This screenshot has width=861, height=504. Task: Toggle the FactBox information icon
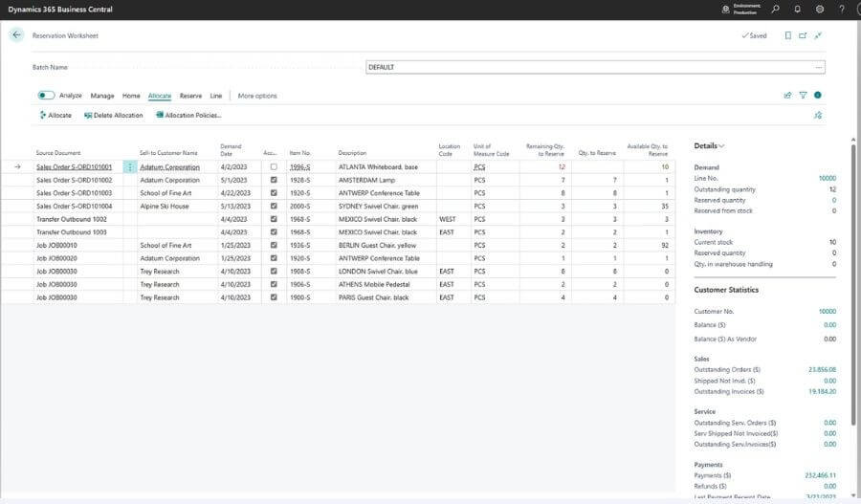pos(818,96)
